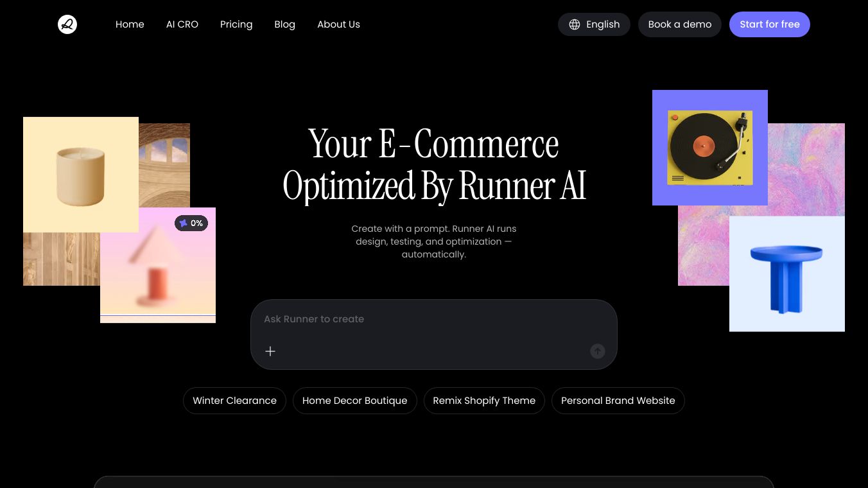Screen dimensions: 868x488
Task: Click the candle product image
Action: point(80,174)
